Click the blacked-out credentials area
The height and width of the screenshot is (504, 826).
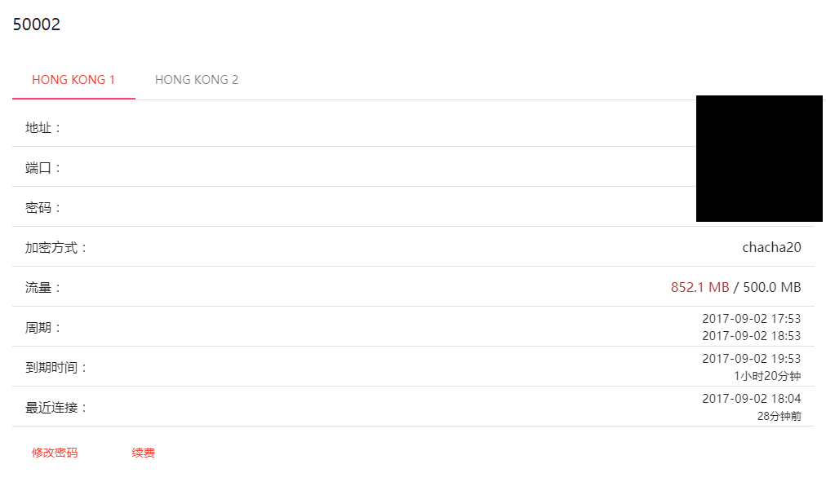coord(759,158)
